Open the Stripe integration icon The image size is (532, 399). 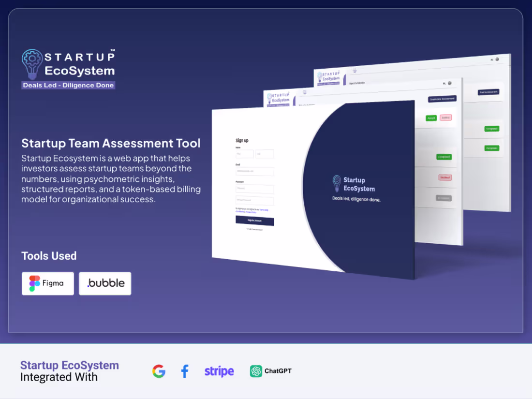(219, 371)
